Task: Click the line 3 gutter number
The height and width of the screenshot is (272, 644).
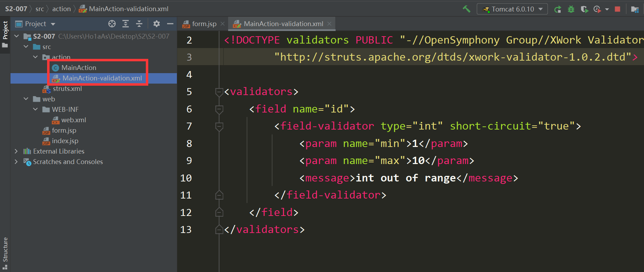Action: pos(189,57)
